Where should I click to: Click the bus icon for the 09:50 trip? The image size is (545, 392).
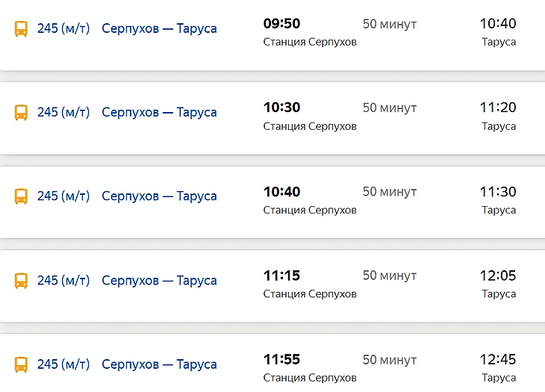(21, 28)
